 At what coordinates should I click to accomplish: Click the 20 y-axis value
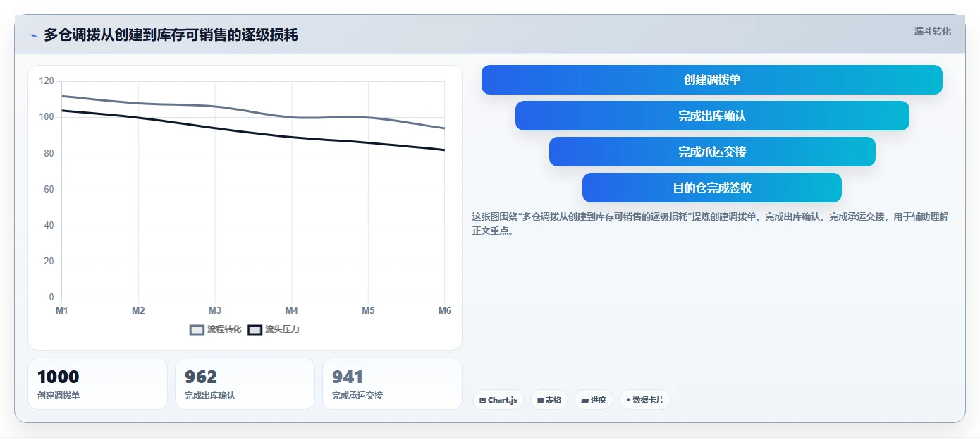click(x=49, y=262)
